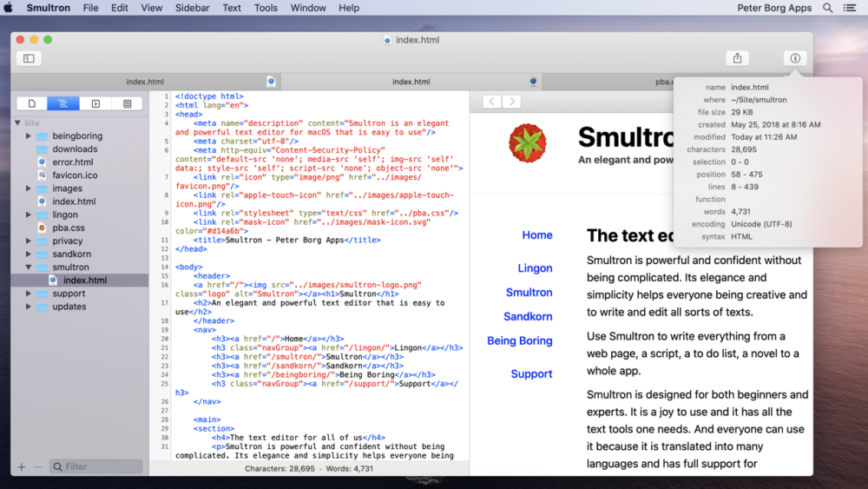The height and width of the screenshot is (489, 868).
Task: Expand the beingboring folder
Action: pyautogui.click(x=29, y=135)
